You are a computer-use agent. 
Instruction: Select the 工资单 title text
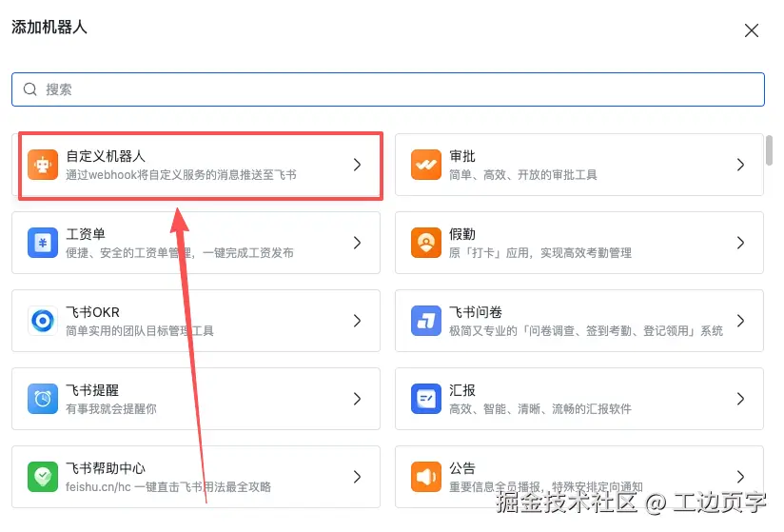point(86,234)
